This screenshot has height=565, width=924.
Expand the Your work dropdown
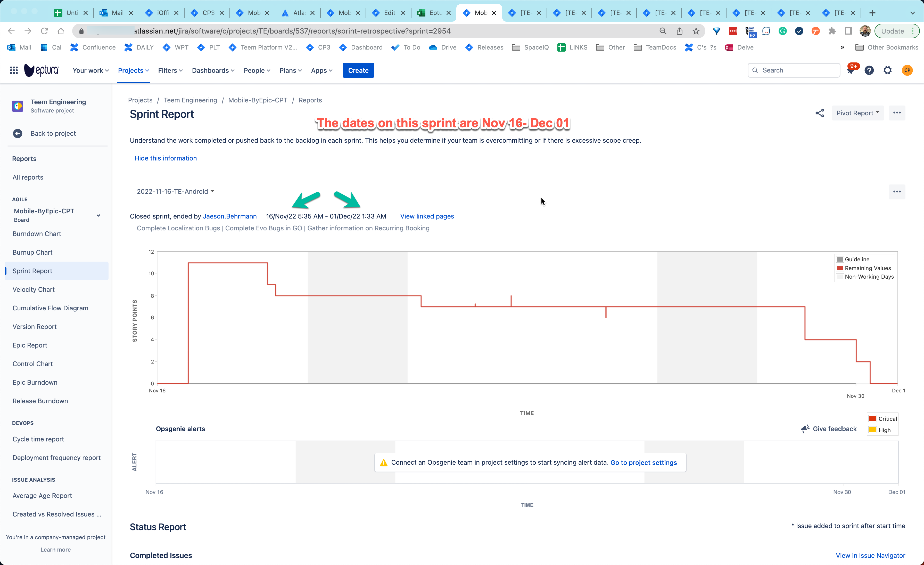click(91, 70)
